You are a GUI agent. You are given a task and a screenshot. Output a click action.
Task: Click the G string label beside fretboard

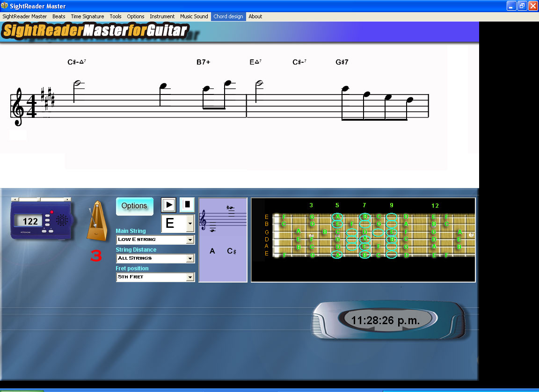[266, 232]
